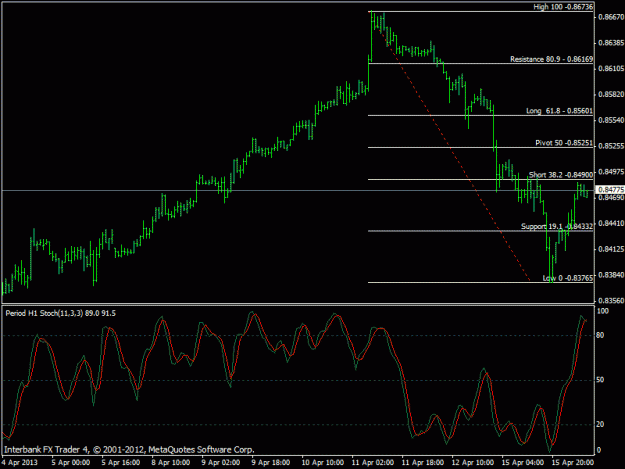Click stochastic scale value 0
This screenshot has width=625, height=469.
tap(599, 451)
